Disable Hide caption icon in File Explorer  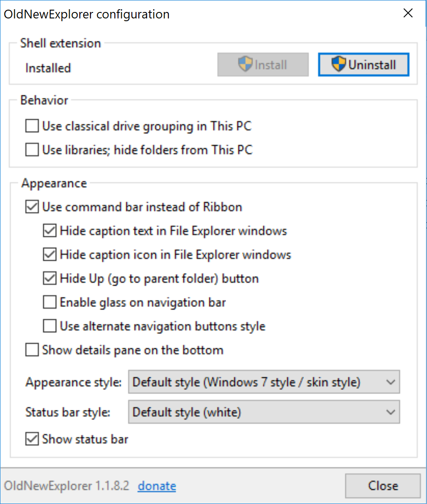pyautogui.click(x=50, y=255)
